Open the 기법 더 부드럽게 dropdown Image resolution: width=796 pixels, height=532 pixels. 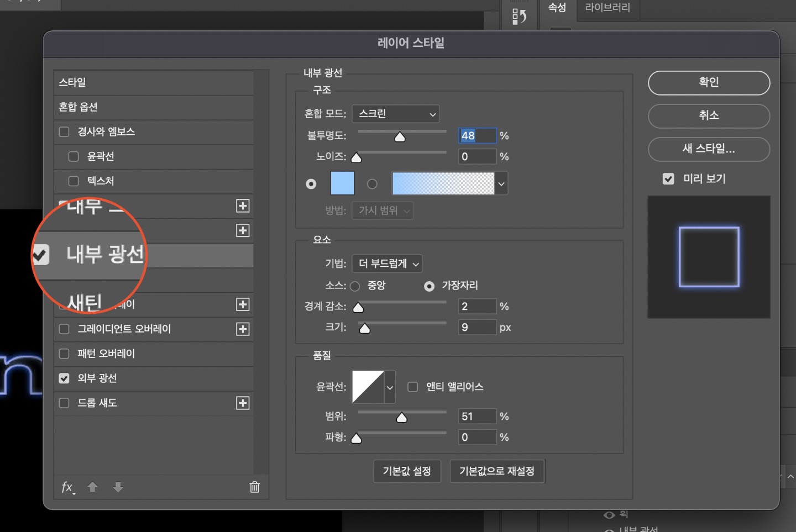(x=387, y=264)
